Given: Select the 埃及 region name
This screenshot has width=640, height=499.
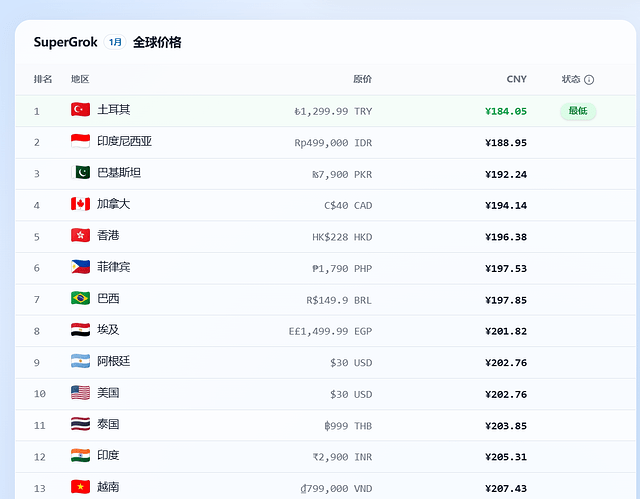Looking at the screenshot, I should point(108,330).
